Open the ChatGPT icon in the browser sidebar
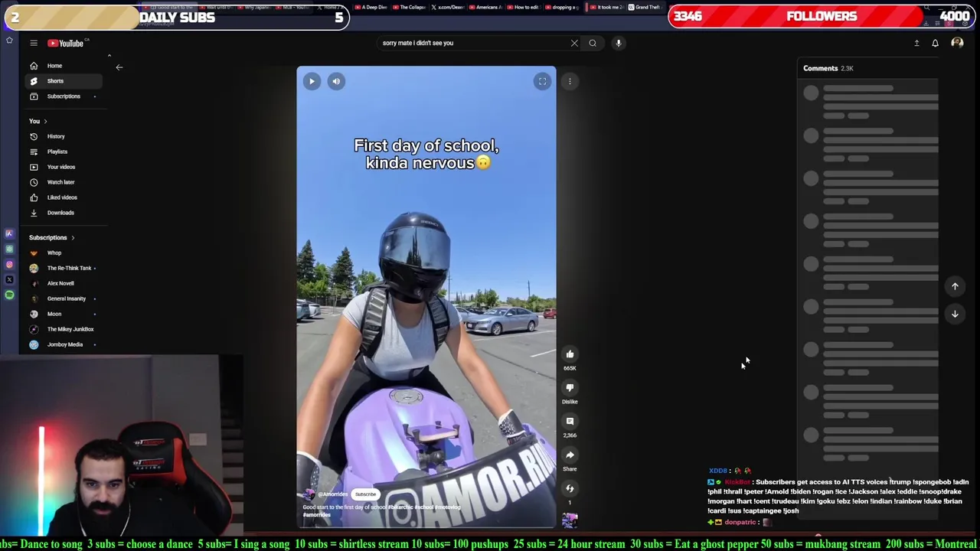Screen dimensions: 980x551 [9, 249]
